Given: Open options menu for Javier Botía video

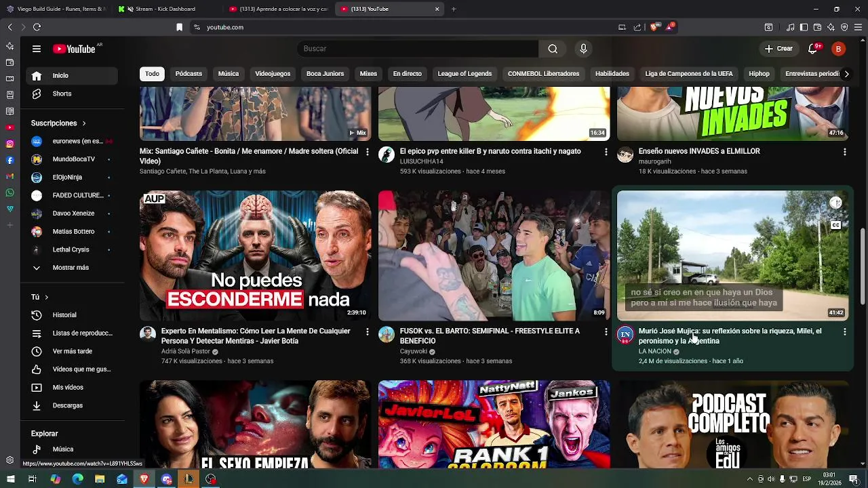Looking at the screenshot, I should pos(368,331).
